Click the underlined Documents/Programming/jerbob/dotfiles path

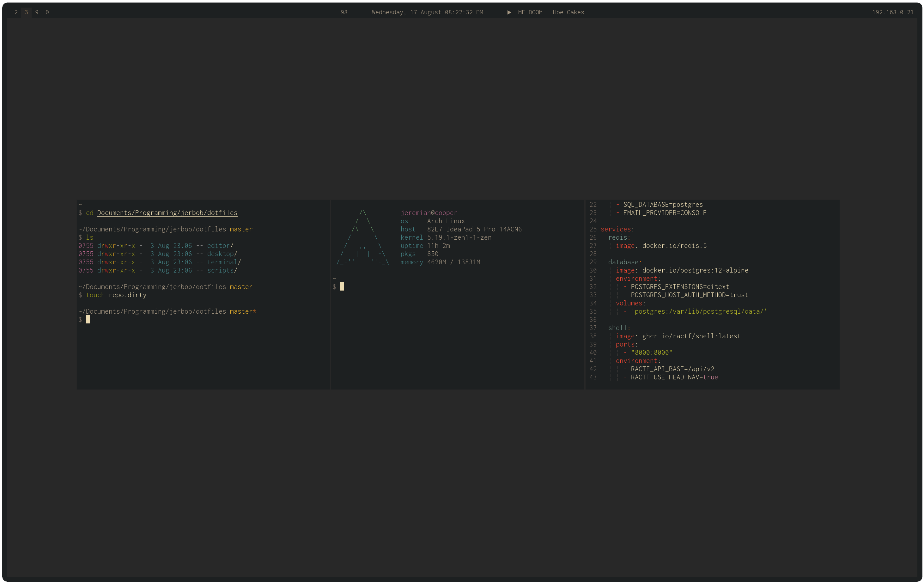click(x=167, y=213)
